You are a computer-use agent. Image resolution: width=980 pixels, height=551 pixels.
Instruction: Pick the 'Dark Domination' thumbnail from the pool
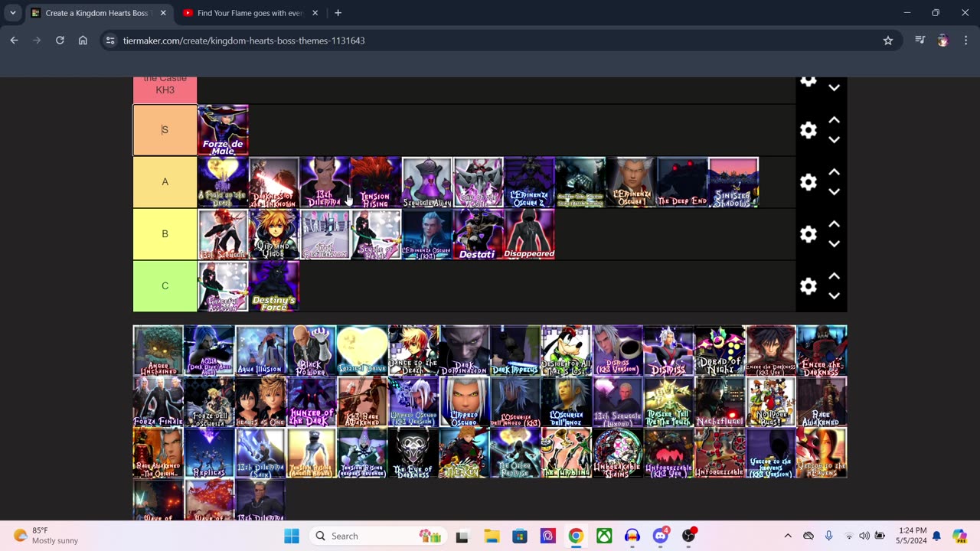465,350
